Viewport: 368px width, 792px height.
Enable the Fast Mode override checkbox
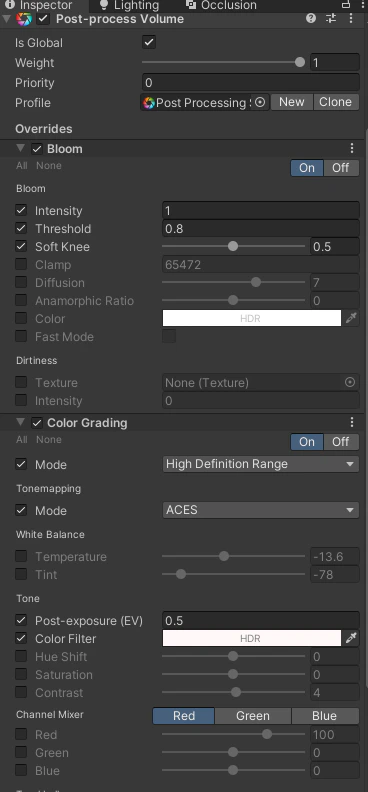21,336
